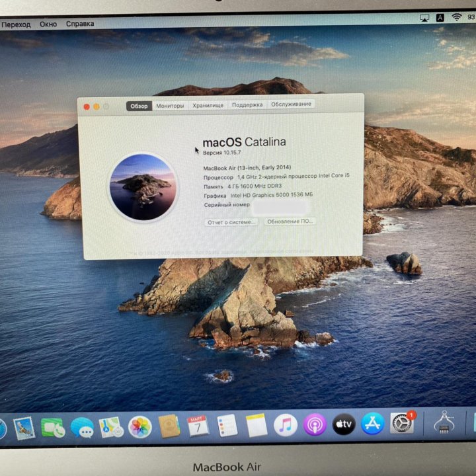Open the input source A menu
Image resolution: width=476 pixels, height=476 pixels.
pos(440,18)
